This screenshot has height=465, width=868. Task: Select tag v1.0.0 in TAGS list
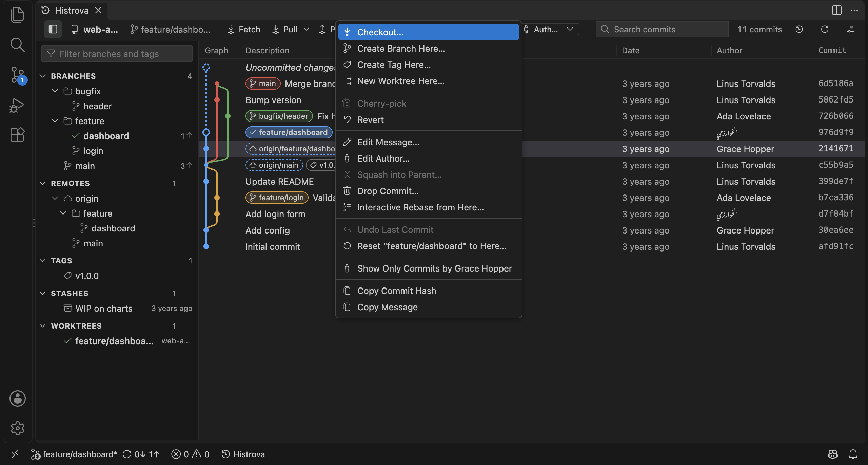(x=117, y=276)
